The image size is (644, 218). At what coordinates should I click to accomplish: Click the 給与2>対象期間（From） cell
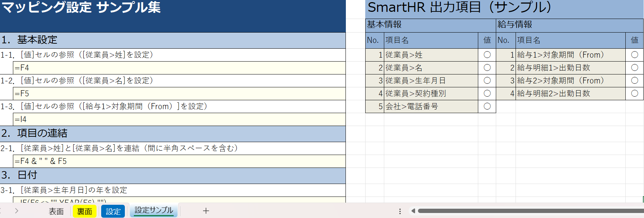click(570, 81)
